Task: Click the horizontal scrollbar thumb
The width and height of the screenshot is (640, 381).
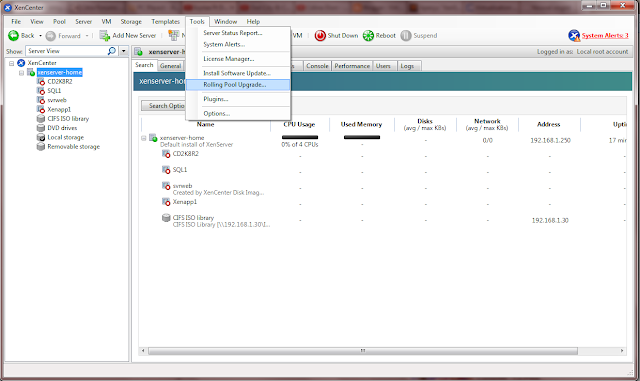Action: tap(362, 351)
